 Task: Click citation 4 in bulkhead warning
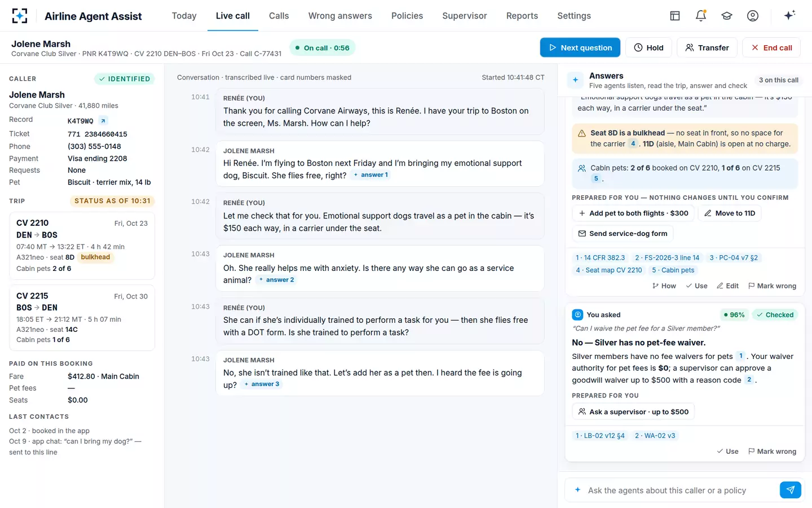(x=633, y=144)
